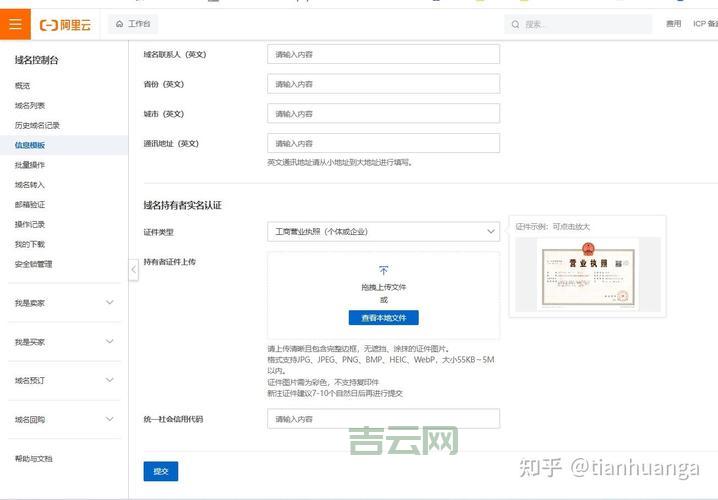Screen dimensions: 718x500
Task: Open the hamburger menu button
Action: (15, 24)
